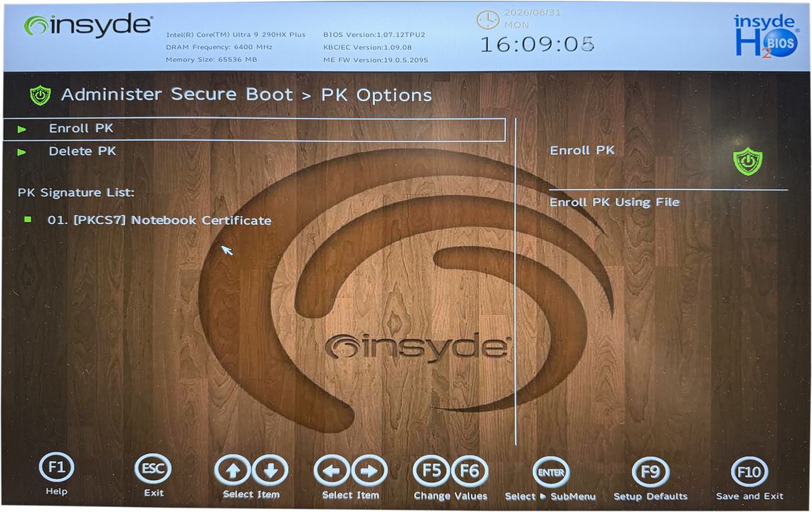This screenshot has width=812, height=512.
Task: Click the Help label under F1
Action: click(56, 491)
